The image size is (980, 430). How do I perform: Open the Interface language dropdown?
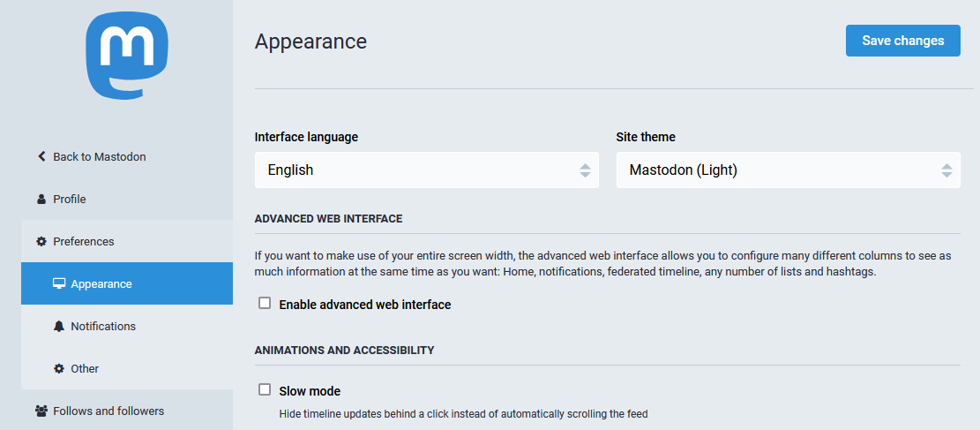(427, 170)
